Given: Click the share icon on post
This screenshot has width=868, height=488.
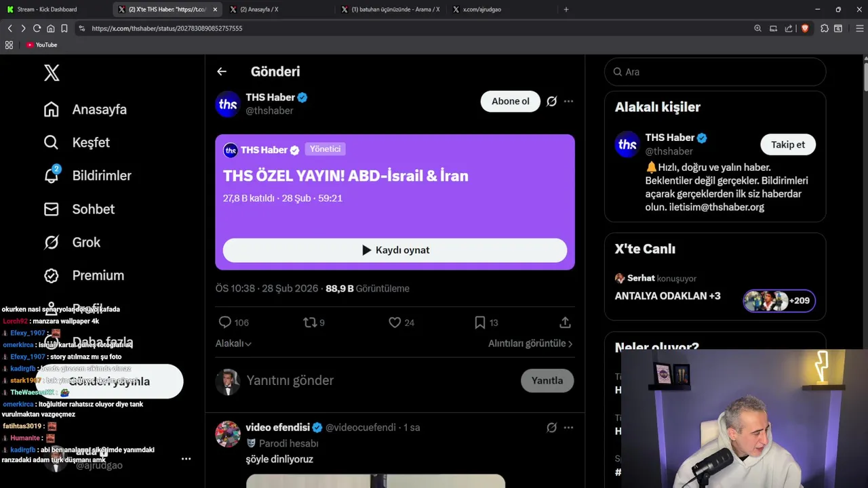Looking at the screenshot, I should coord(565,323).
